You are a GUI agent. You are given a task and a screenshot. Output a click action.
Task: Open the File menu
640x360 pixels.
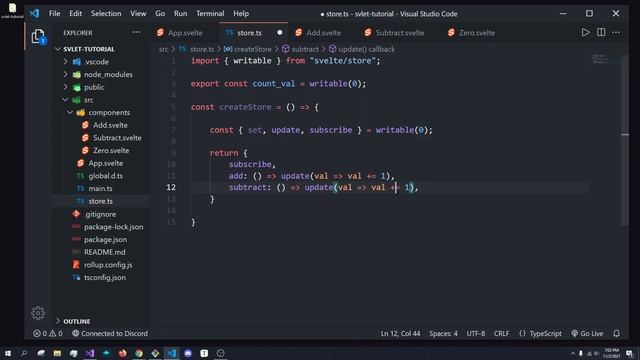click(x=54, y=13)
